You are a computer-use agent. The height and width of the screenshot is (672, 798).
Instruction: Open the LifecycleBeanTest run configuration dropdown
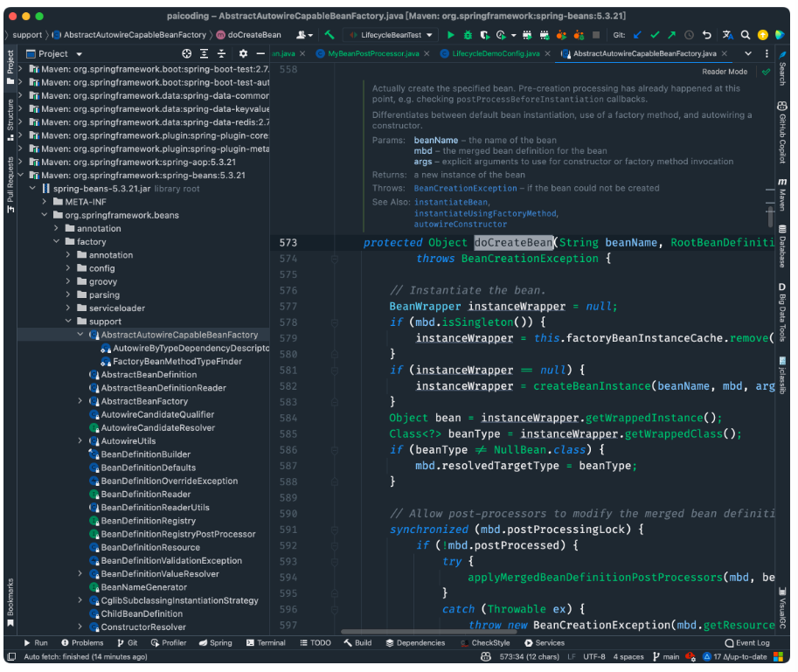tap(391, 35)
